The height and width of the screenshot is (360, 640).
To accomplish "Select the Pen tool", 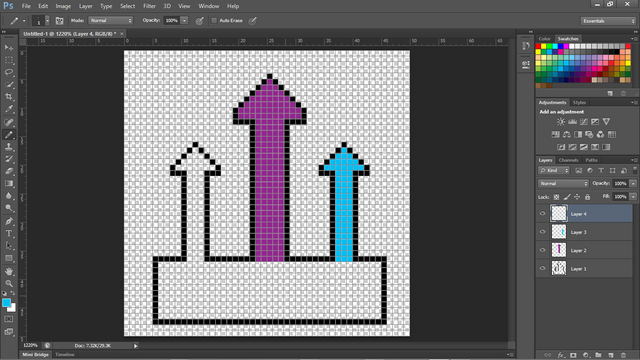I will [9, 221].
